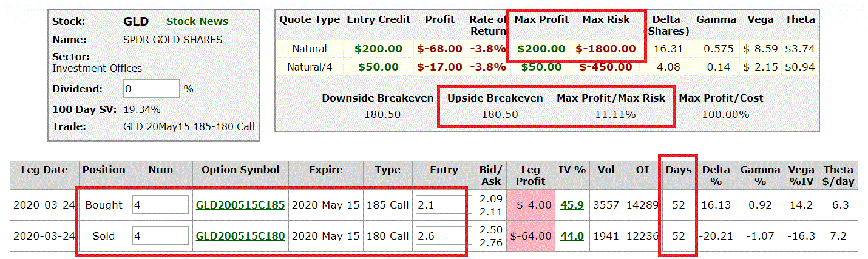Viewport: 868px width, 259px height.
Task: Click the Entry Credit column header
Action: [x=379, y=19]
